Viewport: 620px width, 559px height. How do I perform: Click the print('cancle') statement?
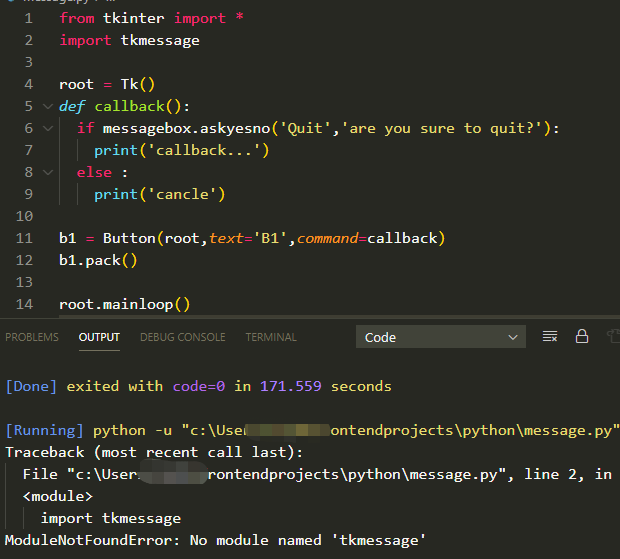pyautogui.click(x=159, y=195)
